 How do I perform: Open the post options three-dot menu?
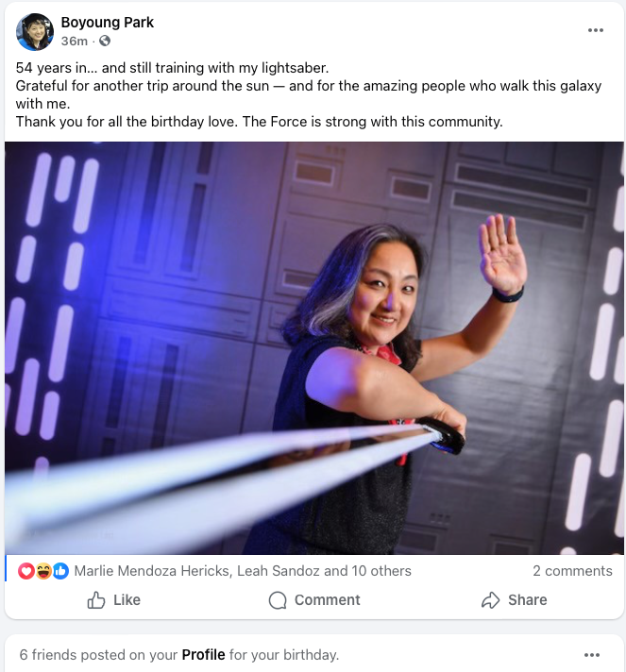coord(596,30)
